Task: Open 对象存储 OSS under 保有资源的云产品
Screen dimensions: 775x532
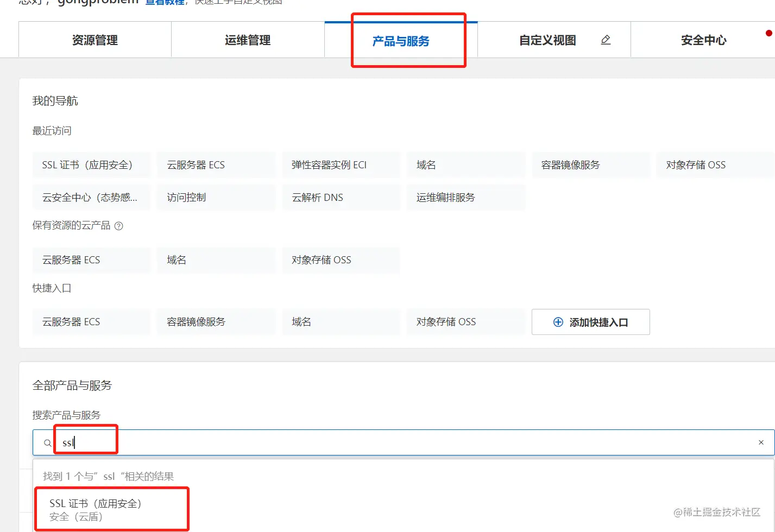Action: click(341, 260)
